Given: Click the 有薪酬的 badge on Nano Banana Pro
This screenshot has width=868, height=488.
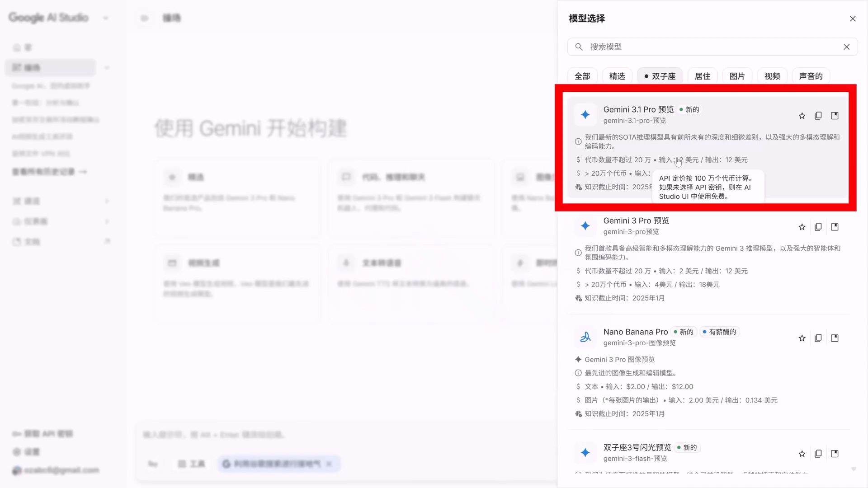Looking at the screenshot, I should (720, 332).
